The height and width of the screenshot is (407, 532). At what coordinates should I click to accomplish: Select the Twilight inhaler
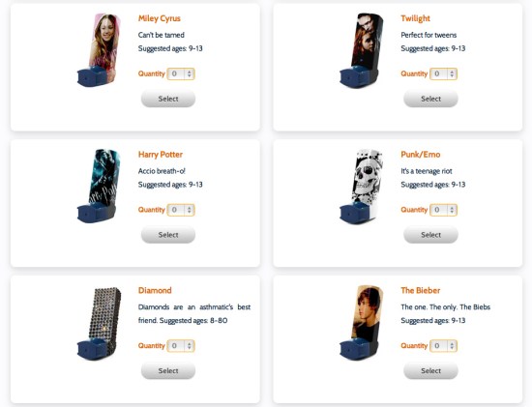[x=430, y=99]
